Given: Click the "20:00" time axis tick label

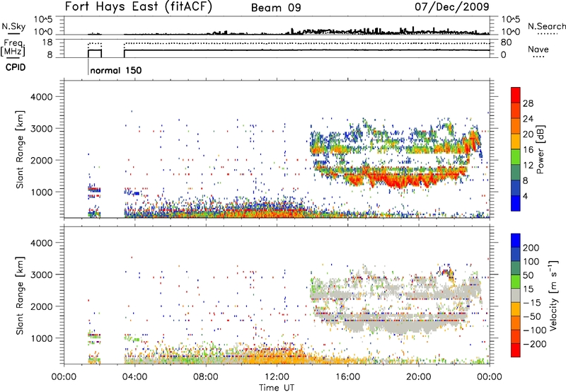Looking at the screenshot, I should tap(418, 377).
